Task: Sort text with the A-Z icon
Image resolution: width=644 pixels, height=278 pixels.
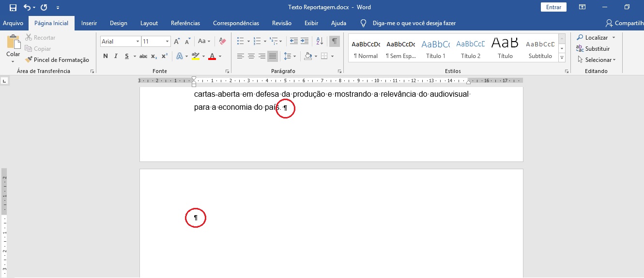Action: 320,42
